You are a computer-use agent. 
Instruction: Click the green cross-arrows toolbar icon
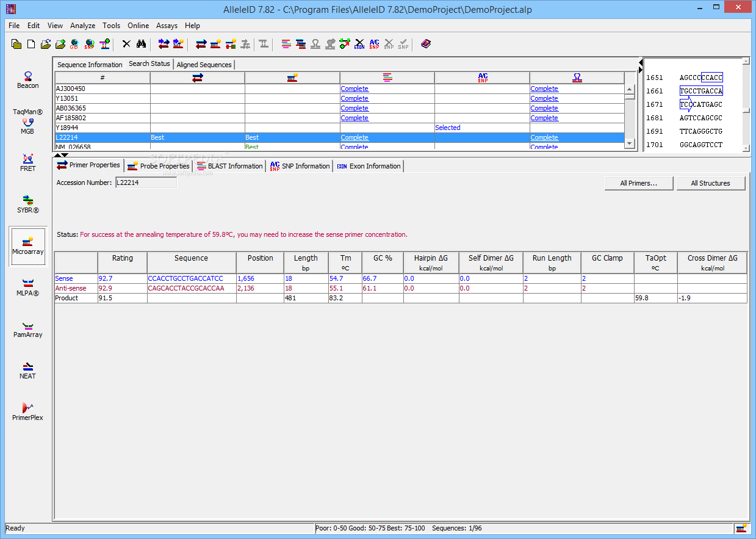click(x=345, y=44)
